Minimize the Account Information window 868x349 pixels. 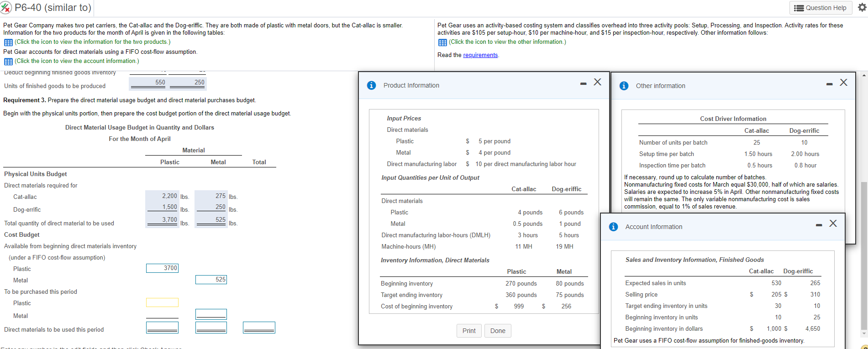click(819, 225)
